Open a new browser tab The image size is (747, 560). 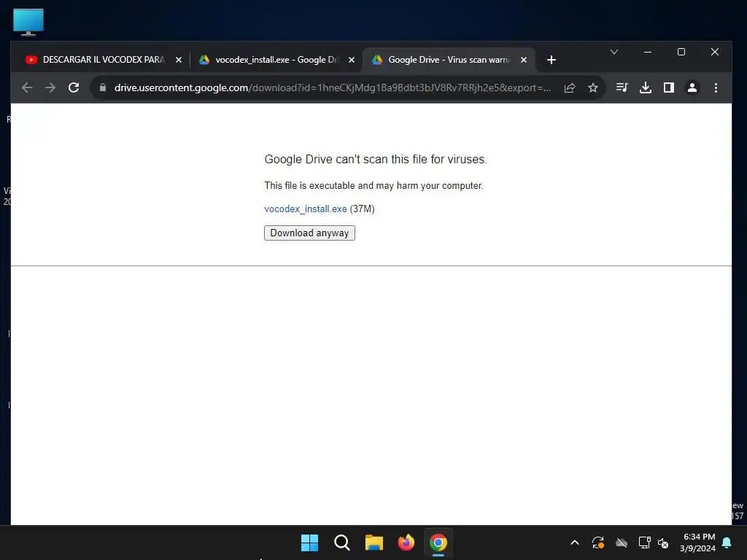551,60
